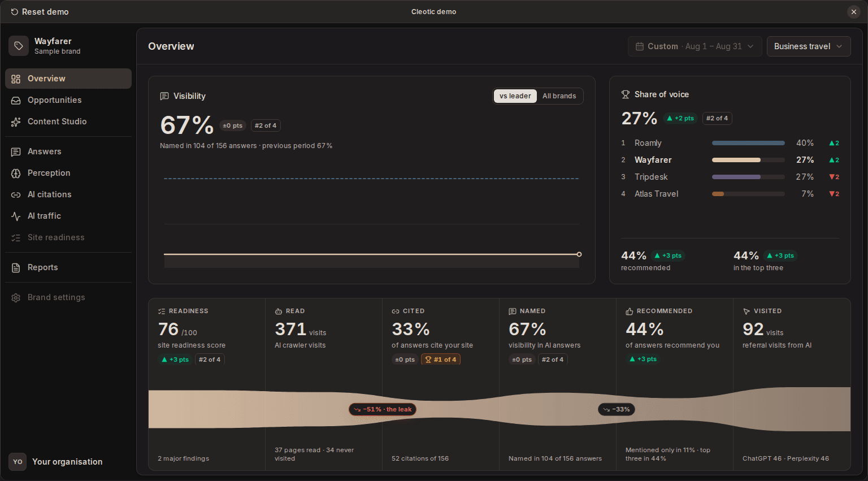Click the cursor icon beside VISITED

point(747,311)
